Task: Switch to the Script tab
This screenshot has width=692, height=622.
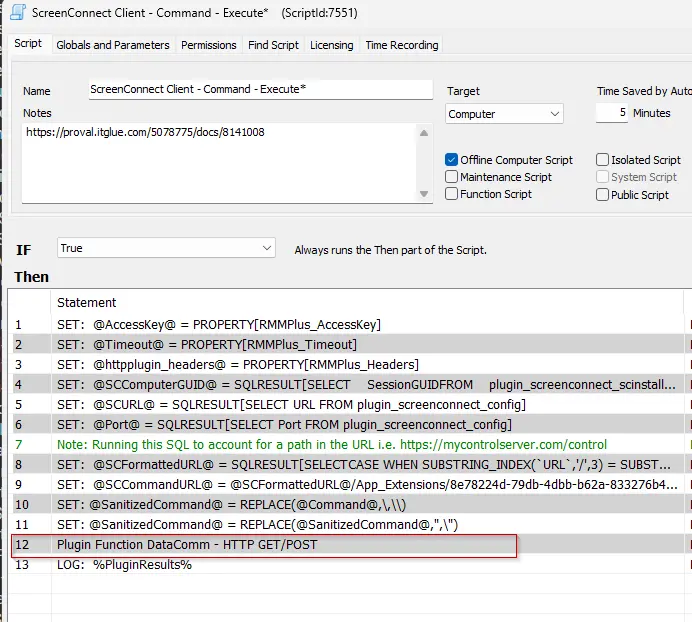Action: (x=28, y=44)
